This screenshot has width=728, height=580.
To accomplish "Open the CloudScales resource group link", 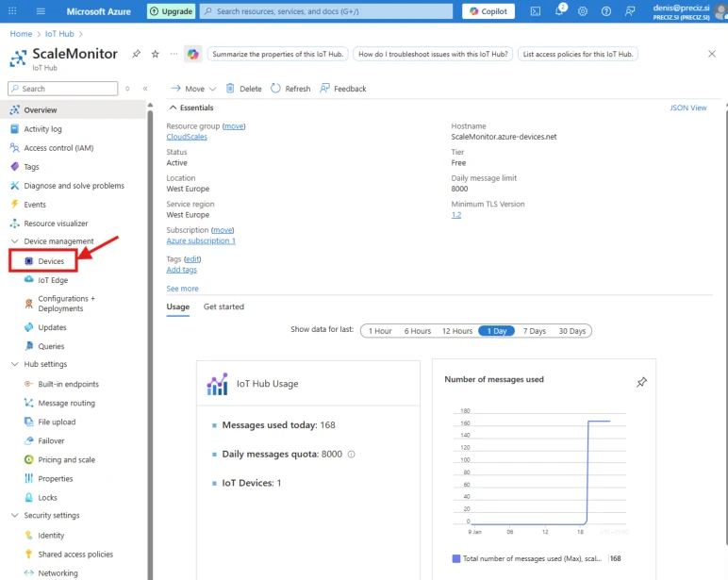I will (187, 137).
